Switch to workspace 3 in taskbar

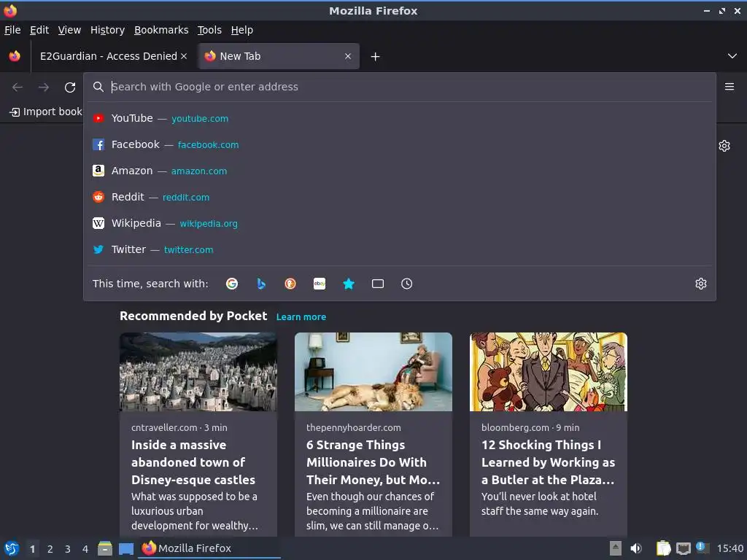tap(68, 549)
